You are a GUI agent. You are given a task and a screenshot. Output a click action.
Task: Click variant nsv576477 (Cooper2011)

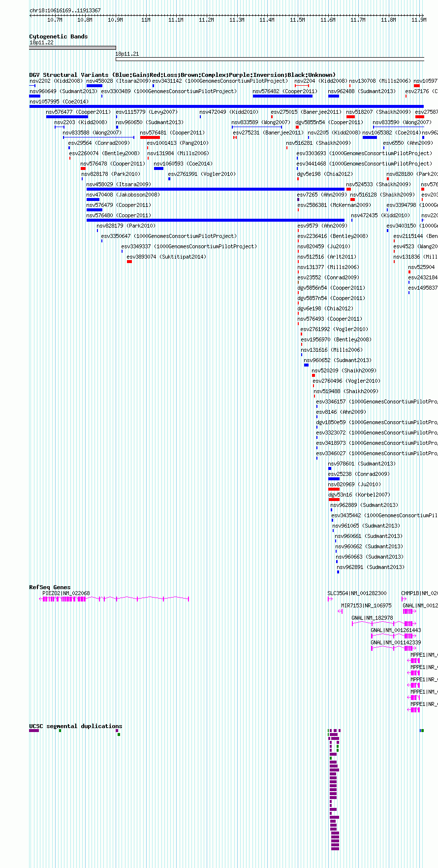pyautogui.click(x=79, y=112)
